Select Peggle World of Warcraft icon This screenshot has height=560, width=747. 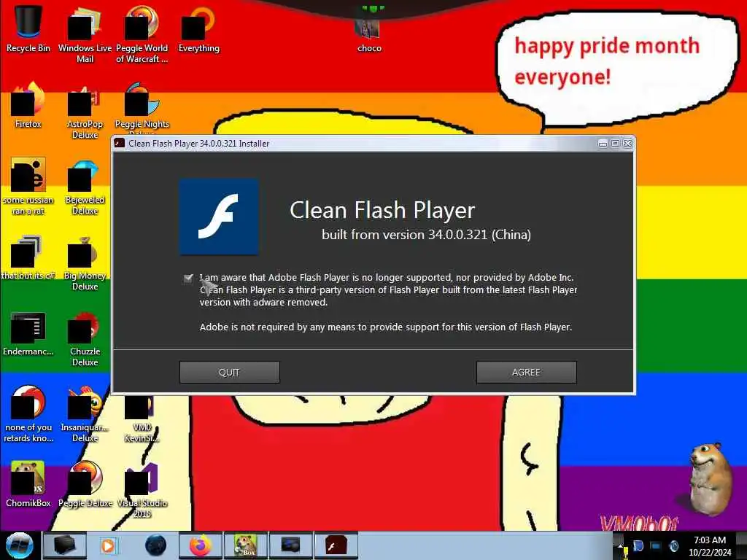click(x=142, y=34)
